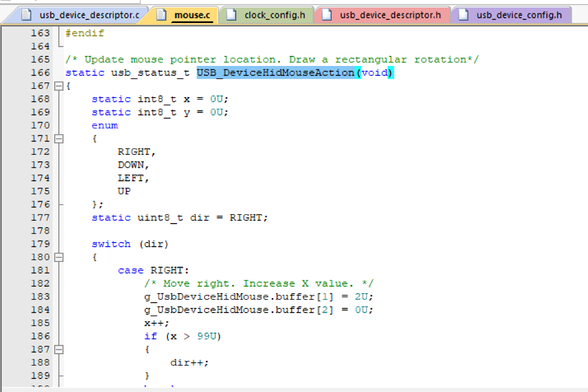Click the highlighted USB_DeviceHidMouseAction function name
Viewport: 588px width, 392px height.
pyautogui.click(x=276, y=72)
